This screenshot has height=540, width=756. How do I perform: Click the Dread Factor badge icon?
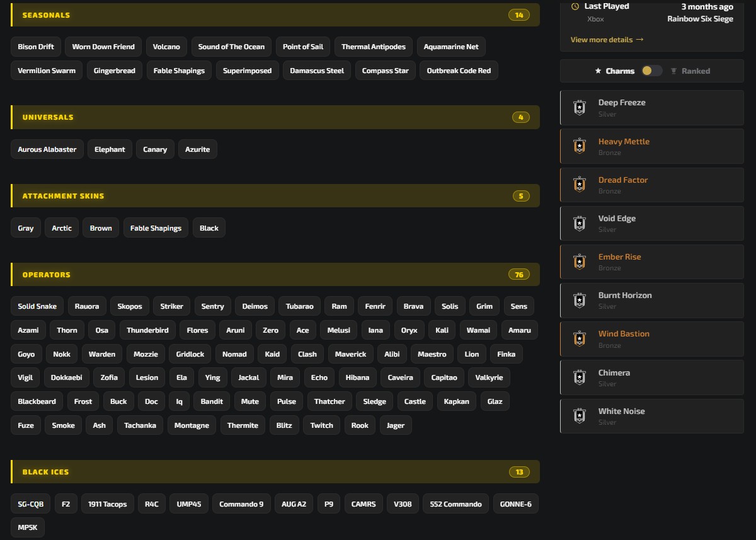[x=580, y=185]
